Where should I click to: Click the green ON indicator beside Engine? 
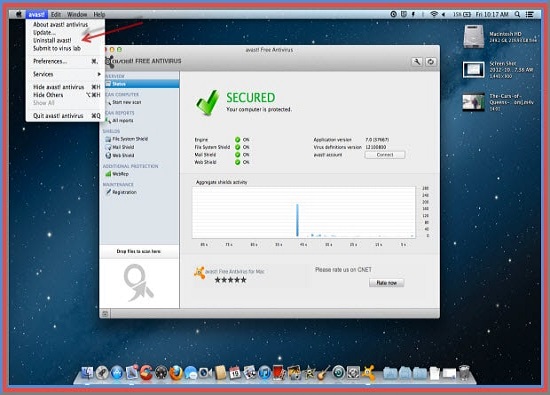(x=237, y=140)
